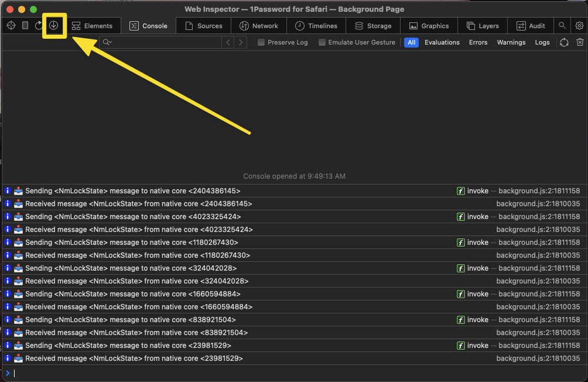Open background.js:2:1811158 link in first log row

coord(539,191)
